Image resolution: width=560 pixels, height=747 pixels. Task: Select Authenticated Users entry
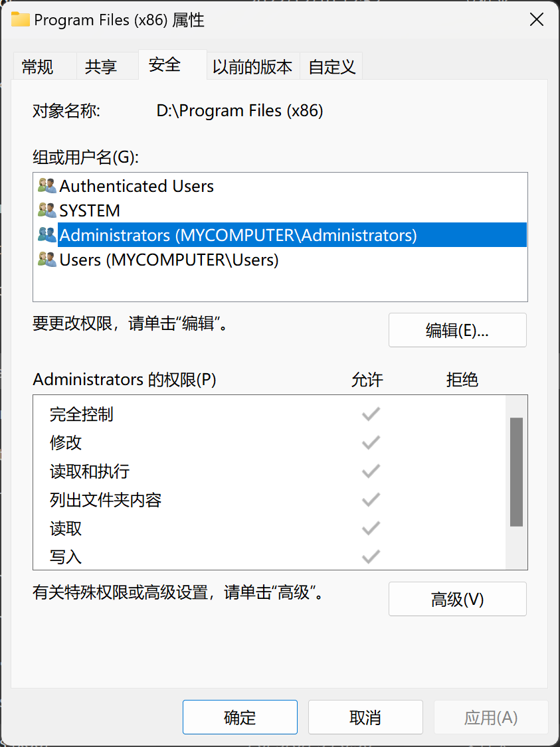[136, 186]
